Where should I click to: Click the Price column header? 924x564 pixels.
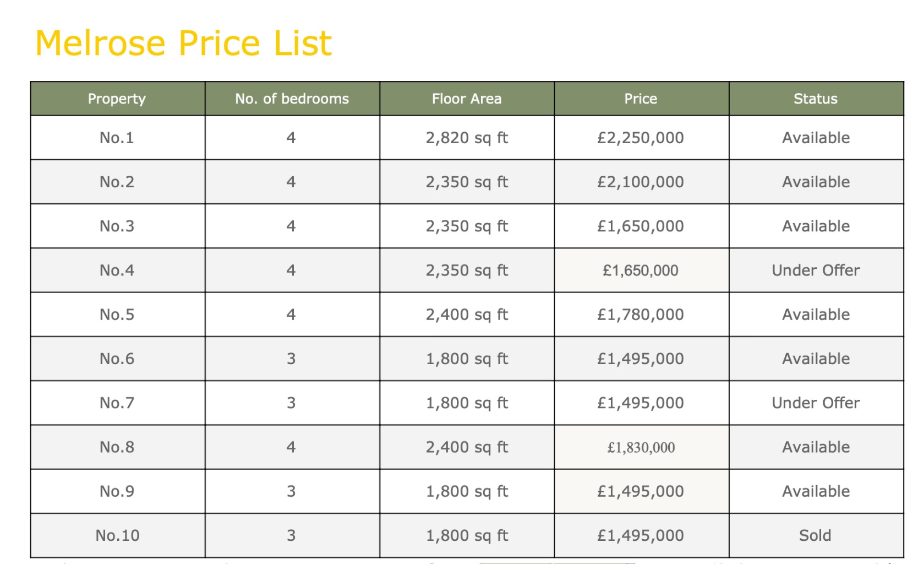(641, 99)
